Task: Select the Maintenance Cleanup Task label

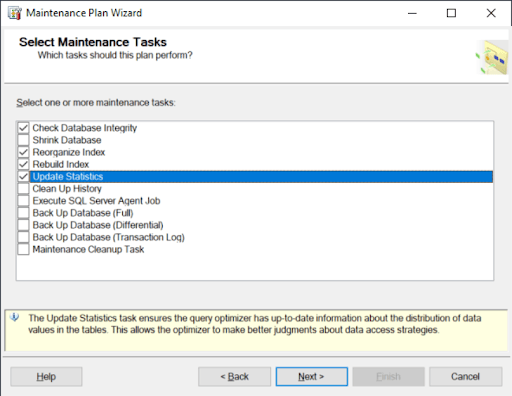Action: click(x=88, y=249)
